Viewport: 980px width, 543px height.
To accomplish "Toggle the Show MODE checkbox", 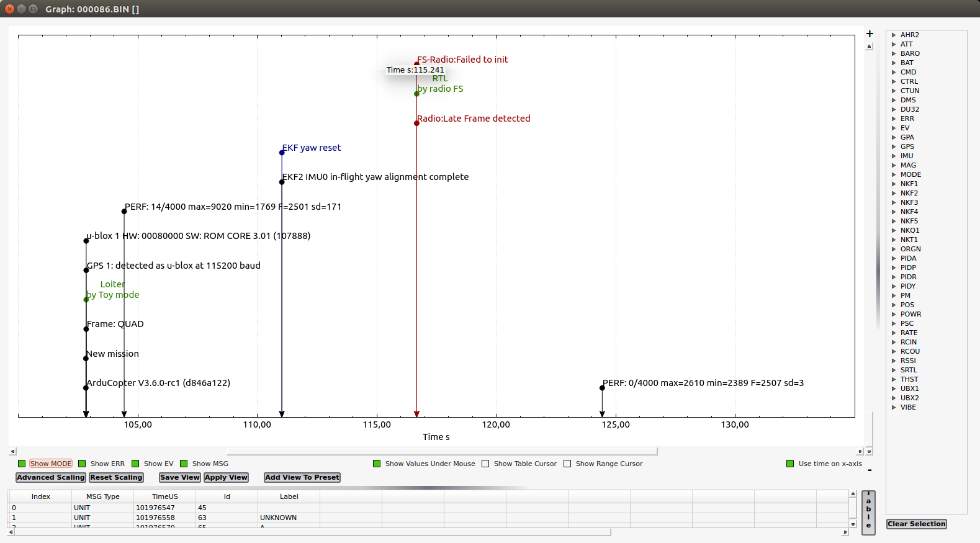I will coord(22,464).
